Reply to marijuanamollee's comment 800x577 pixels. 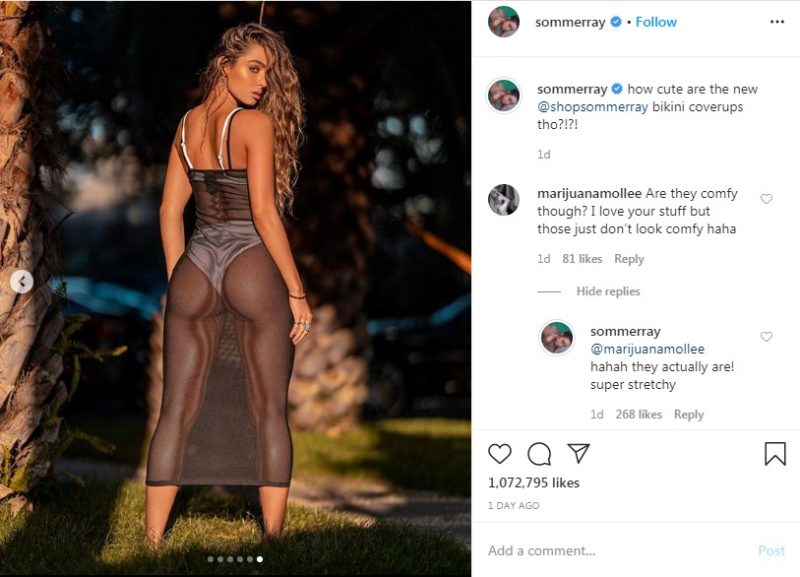[629, 259]
